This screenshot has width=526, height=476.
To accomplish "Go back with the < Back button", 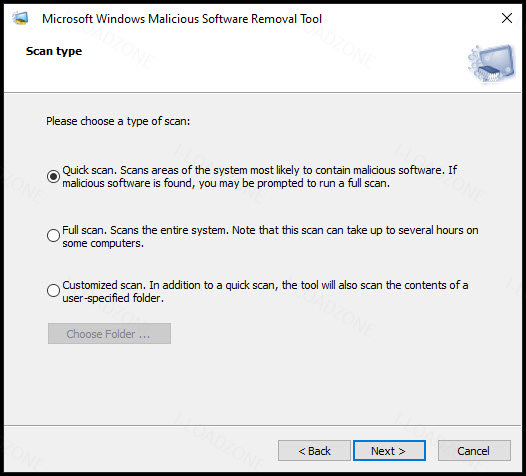I will 314,451.
